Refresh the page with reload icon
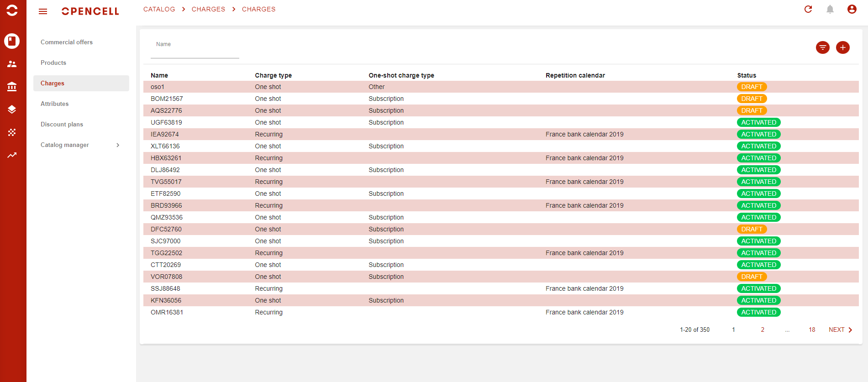Viewport: 868px width, 382px height. (808, 9)
